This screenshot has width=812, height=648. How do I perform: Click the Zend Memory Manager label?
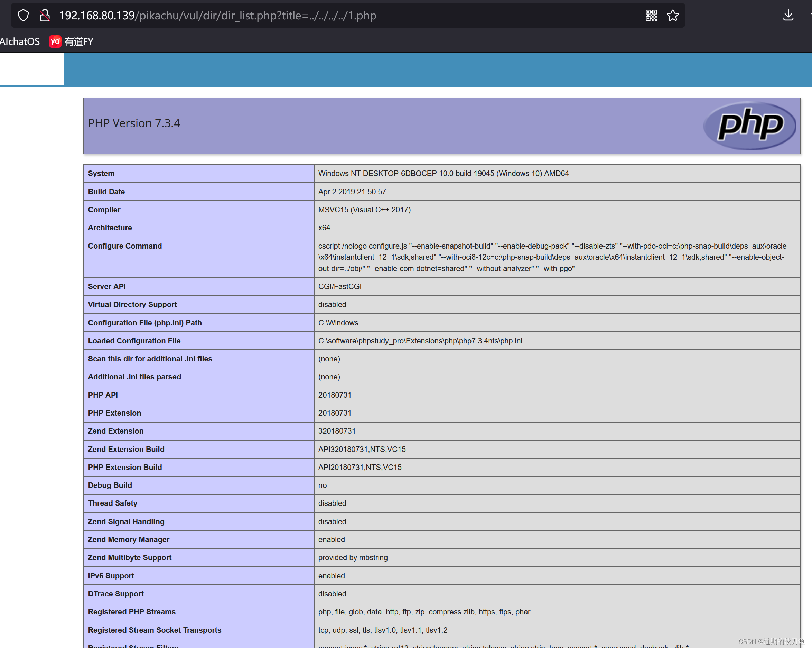pyautogui.click(x=129, y=539)
